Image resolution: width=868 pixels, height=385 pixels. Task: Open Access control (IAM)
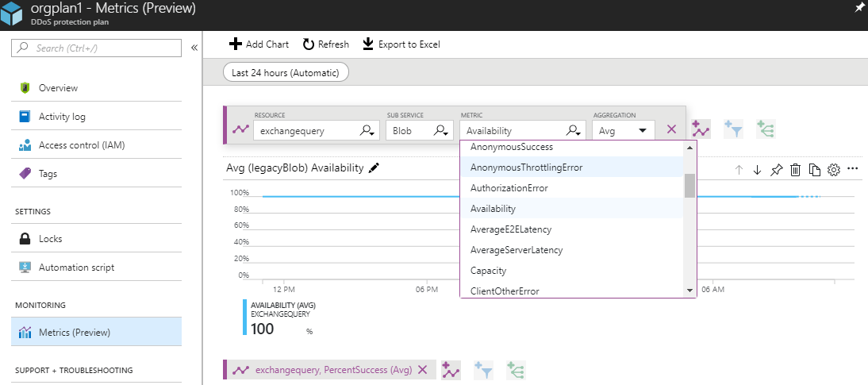click(x=96, y=146)
